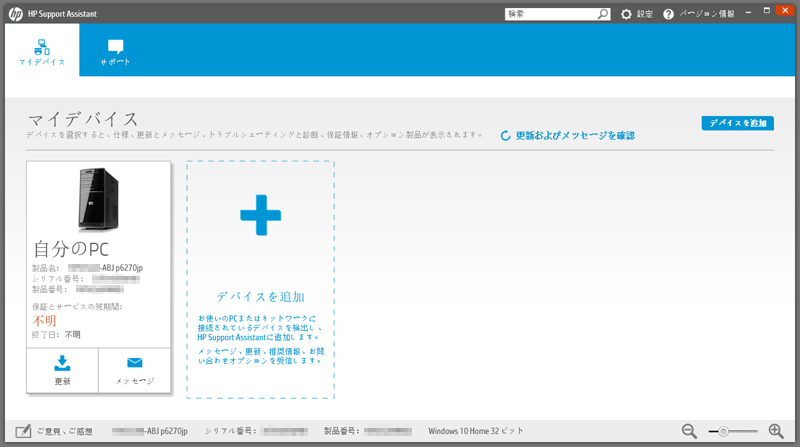This screenshot has width=800, height=447.
Task: Click the デバイスを追加 heading in the dashed card
Action: 261,296
